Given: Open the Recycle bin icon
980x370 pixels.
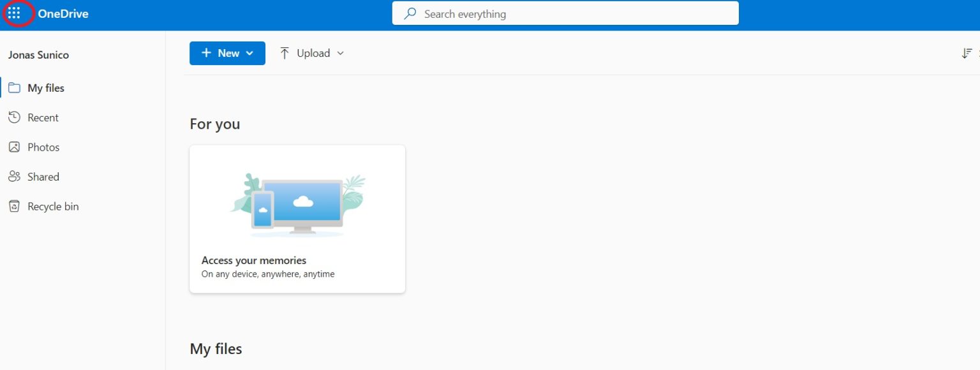Looking at the screenshot, I should coord(14,205).
